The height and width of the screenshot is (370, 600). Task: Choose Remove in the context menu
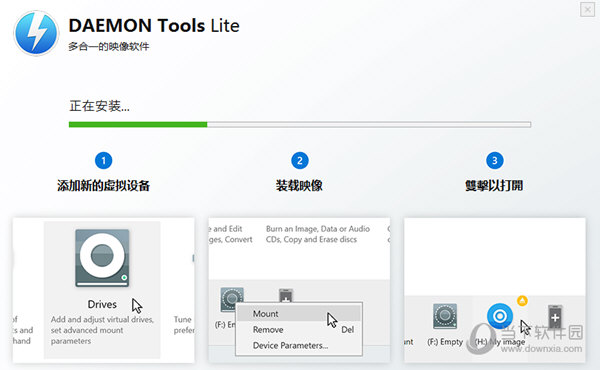pyautogui.click(x=298, y=329)
